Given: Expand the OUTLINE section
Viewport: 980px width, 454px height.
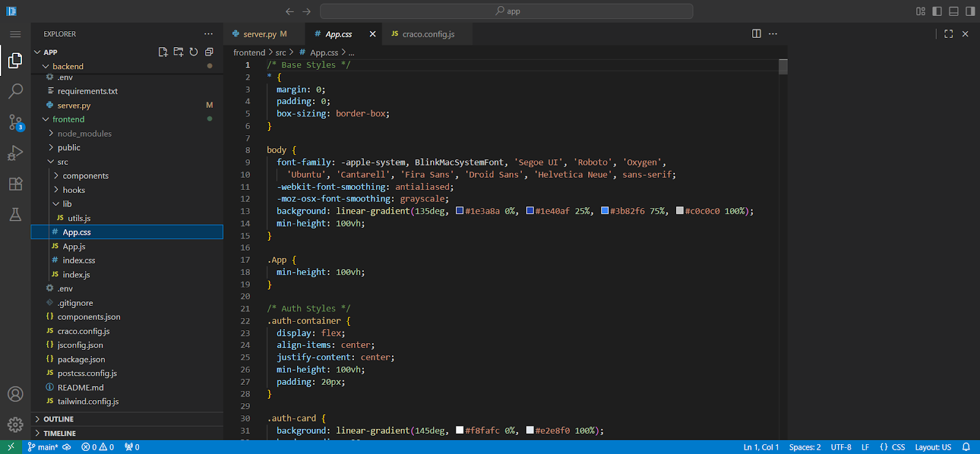Looking at the screenshot, I should [127, 419].
